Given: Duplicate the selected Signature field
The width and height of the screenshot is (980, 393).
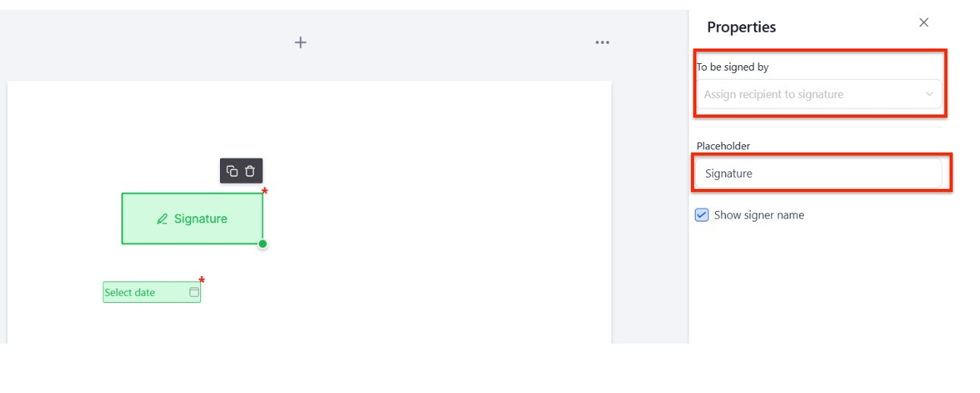Looking at the screenshot, I should (233, 171).
